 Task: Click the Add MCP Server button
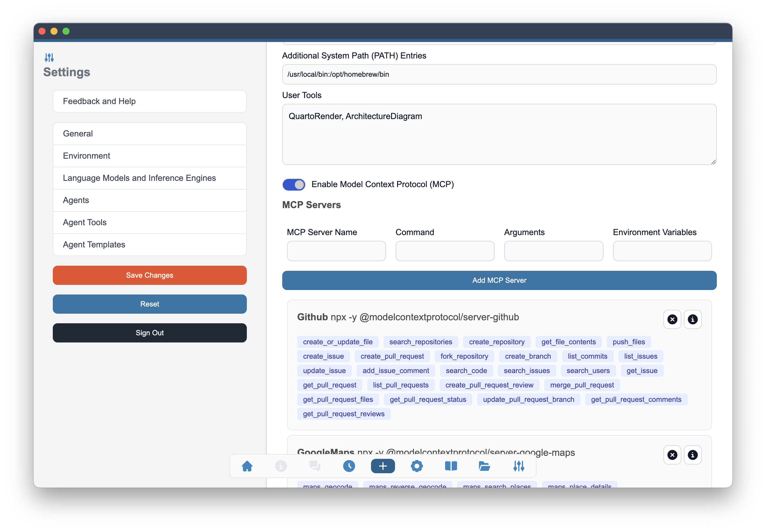499,280
